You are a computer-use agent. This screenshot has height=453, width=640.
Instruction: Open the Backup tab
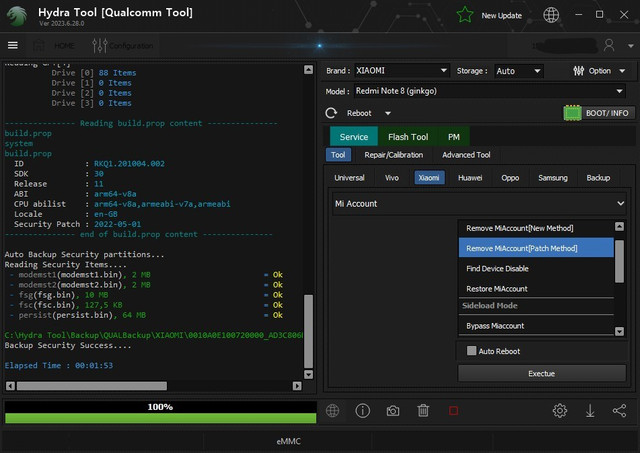pos(598,178)
